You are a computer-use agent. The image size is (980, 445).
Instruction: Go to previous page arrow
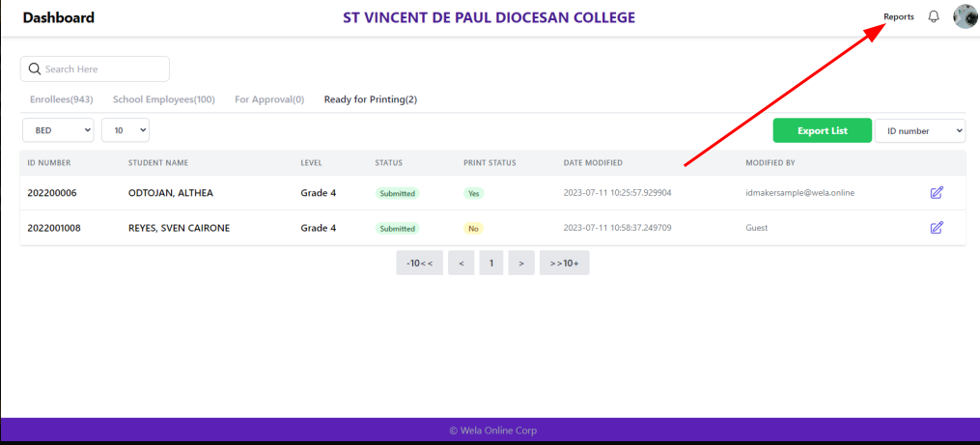click(x=462, y=264)
